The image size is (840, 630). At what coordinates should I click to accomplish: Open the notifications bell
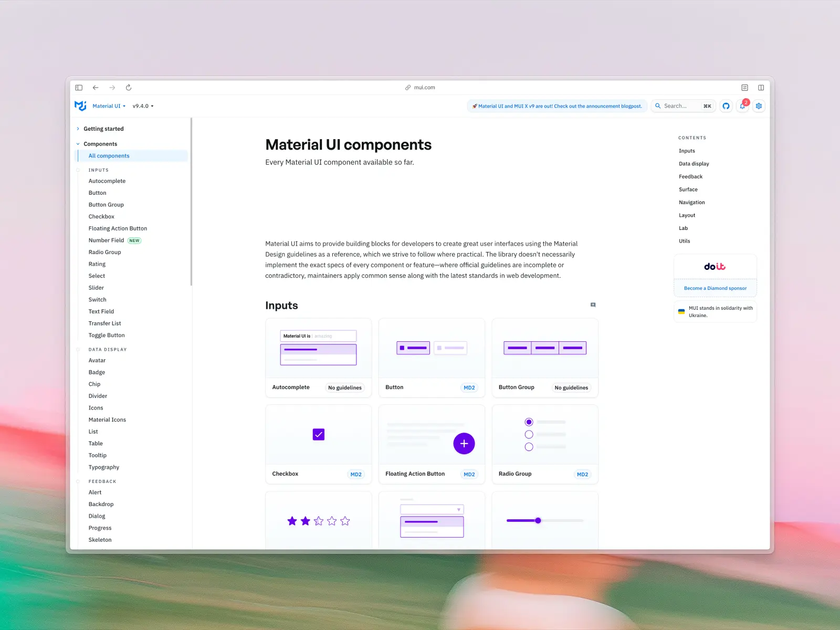pyautogui.click(x=742, y=106)
